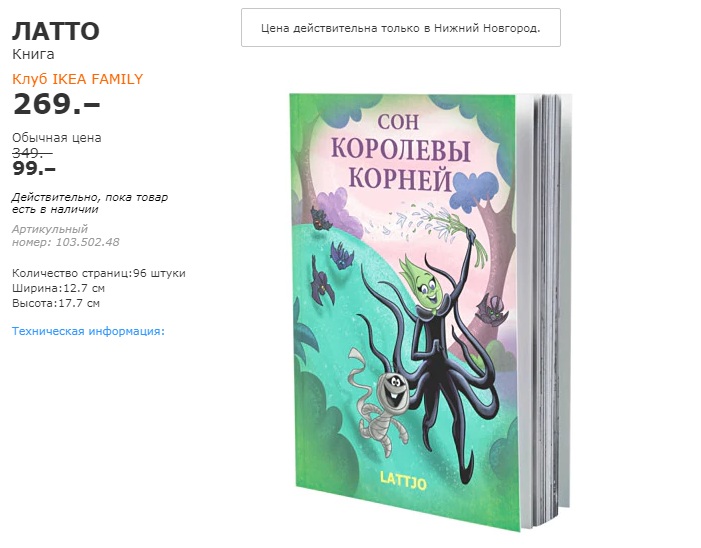Click the book's page edges on right
The height and width of the screenshot is (548, 701).
545,308
